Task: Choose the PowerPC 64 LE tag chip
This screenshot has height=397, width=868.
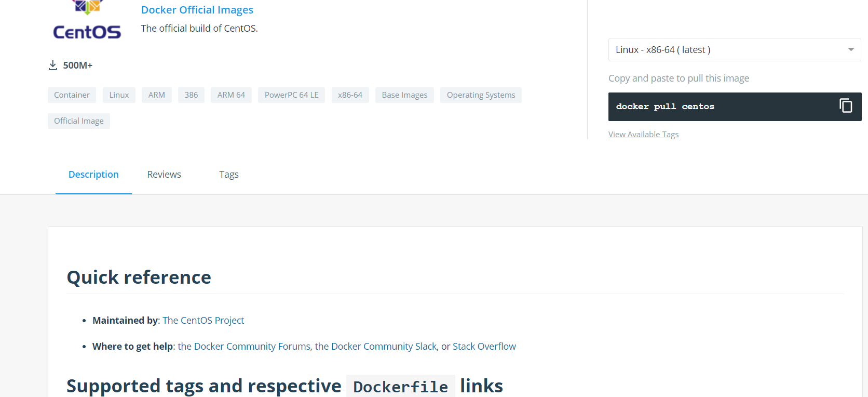Action: [x=291, y=95]
